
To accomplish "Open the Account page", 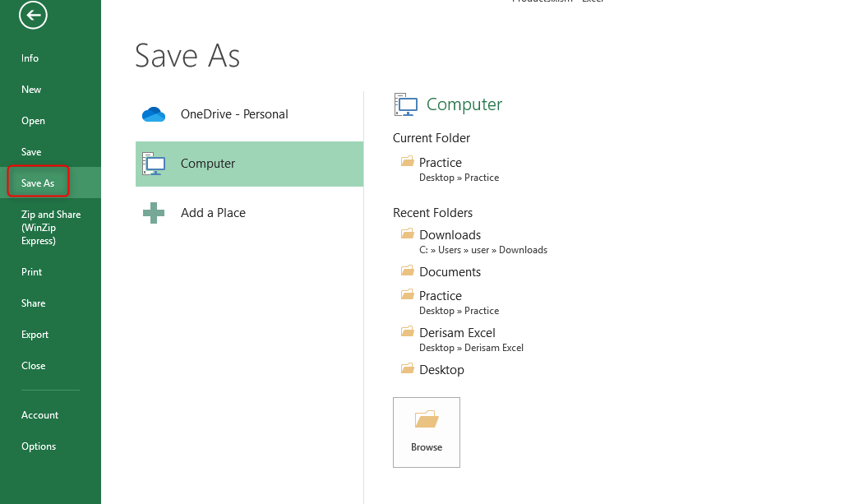I will pyautogui.click(x=40, y=415).
